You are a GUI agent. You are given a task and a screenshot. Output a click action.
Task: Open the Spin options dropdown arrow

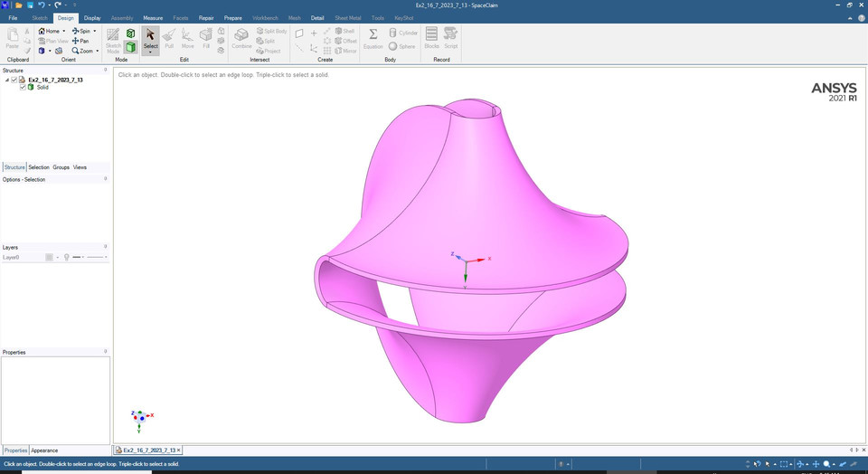[95, 31]
